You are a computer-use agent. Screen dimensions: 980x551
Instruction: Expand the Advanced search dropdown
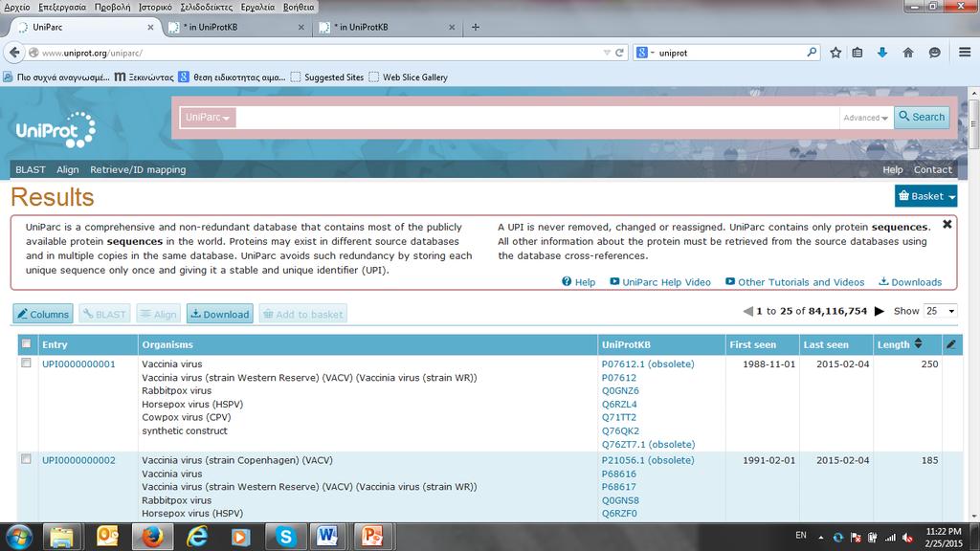click(865, 118)
